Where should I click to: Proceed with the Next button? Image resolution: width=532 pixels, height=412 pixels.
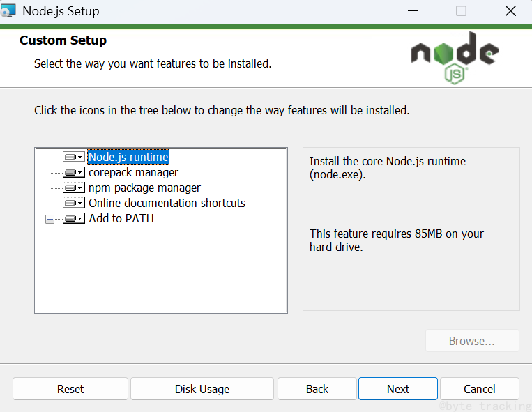click(x=398, y=389)
